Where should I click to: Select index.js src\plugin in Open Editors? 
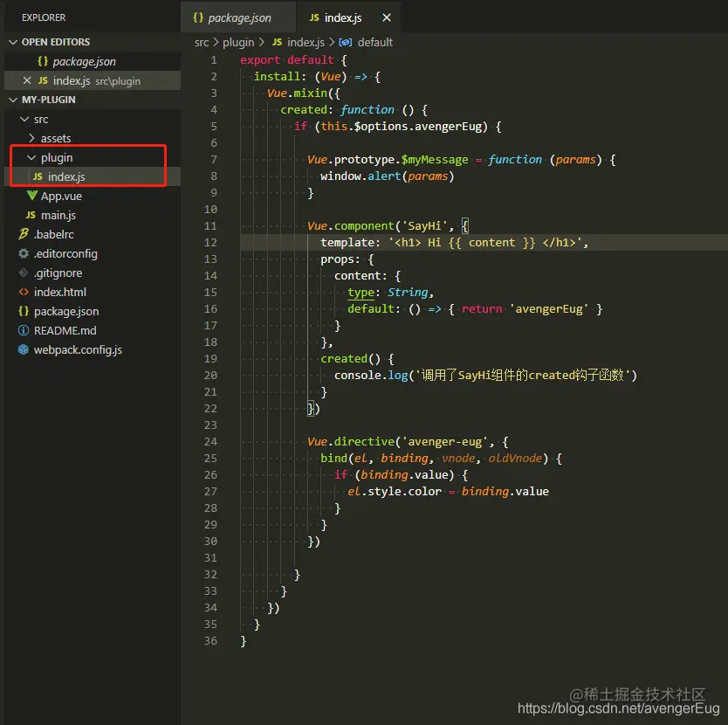click(x=93, y=81)
